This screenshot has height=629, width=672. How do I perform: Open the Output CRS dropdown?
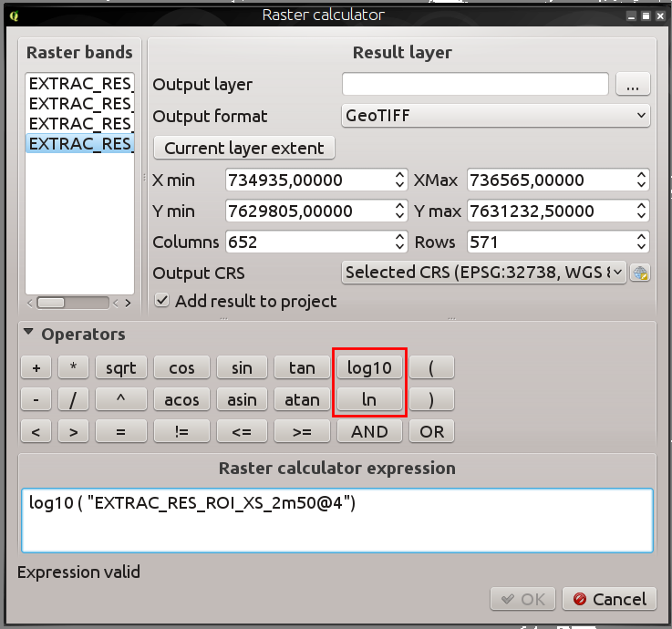(483, 273)
